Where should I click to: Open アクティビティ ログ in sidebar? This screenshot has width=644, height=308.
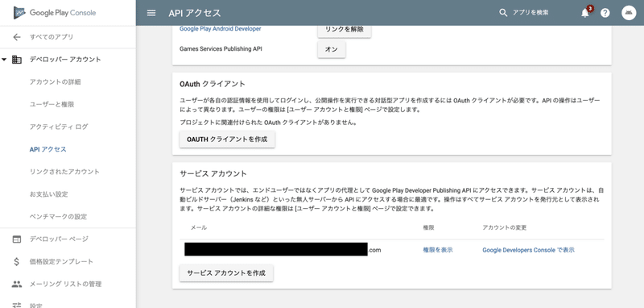(x=59, y=127)
